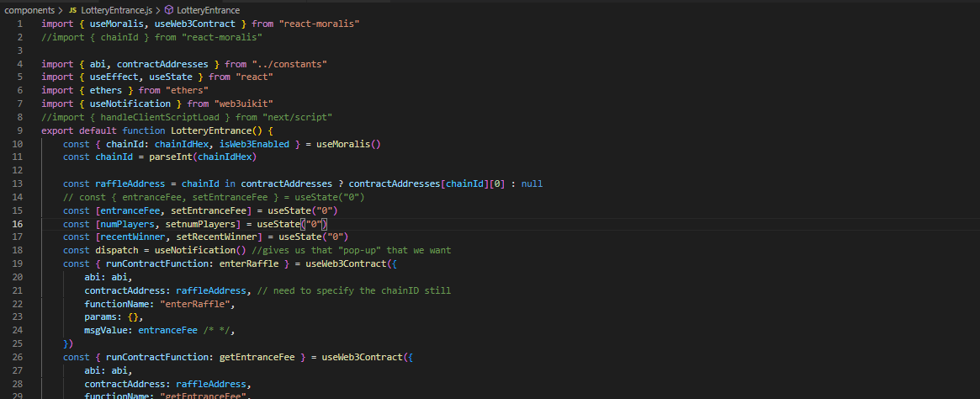Click LotteryEntrance function name on line 9
Viewport: 980px width, 399px height.
click(211, 130)
